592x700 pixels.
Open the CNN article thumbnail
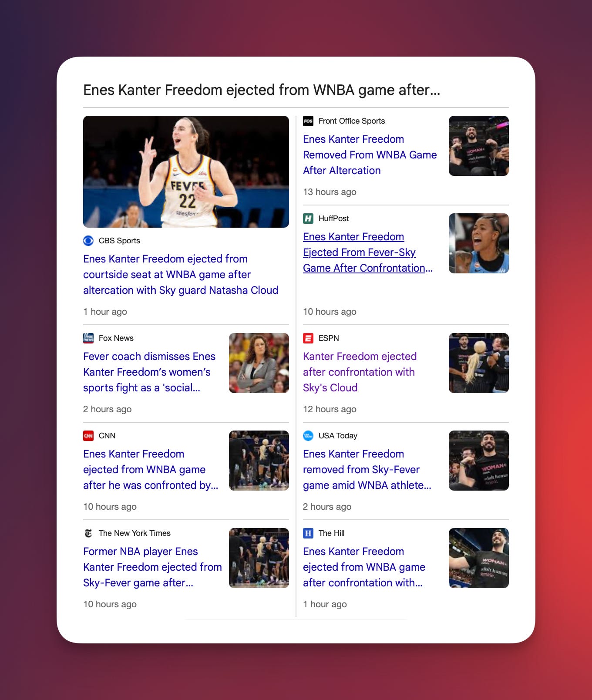click(259, 461)
